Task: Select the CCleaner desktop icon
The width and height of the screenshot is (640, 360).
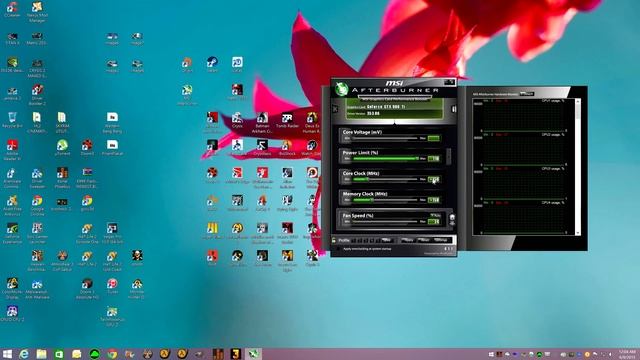Action: [12, 10]
